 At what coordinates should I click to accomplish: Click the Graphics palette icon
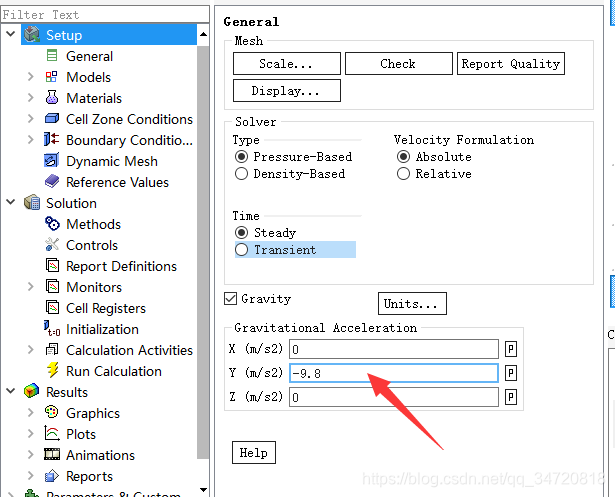pyautogui.click(x=52, y=412)
